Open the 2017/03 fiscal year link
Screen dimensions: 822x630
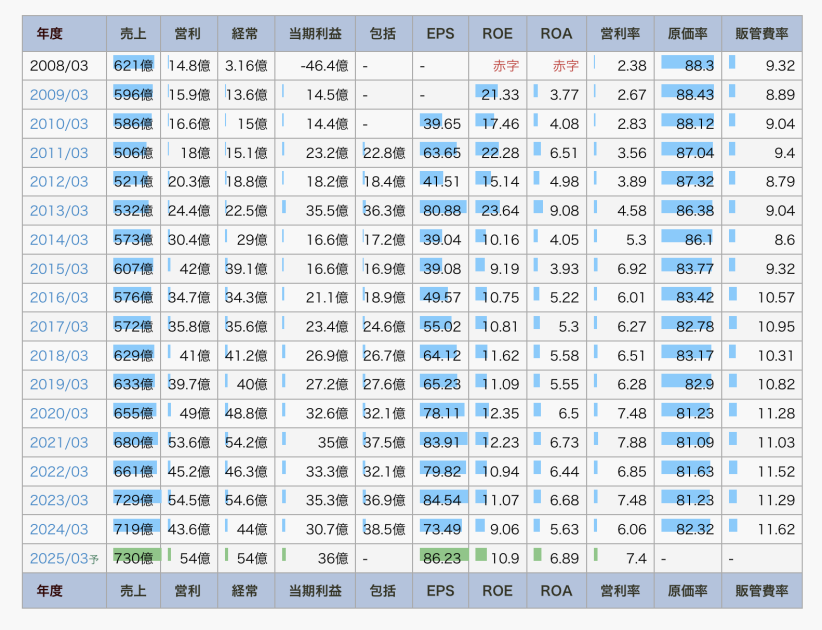tap(59, 327)
